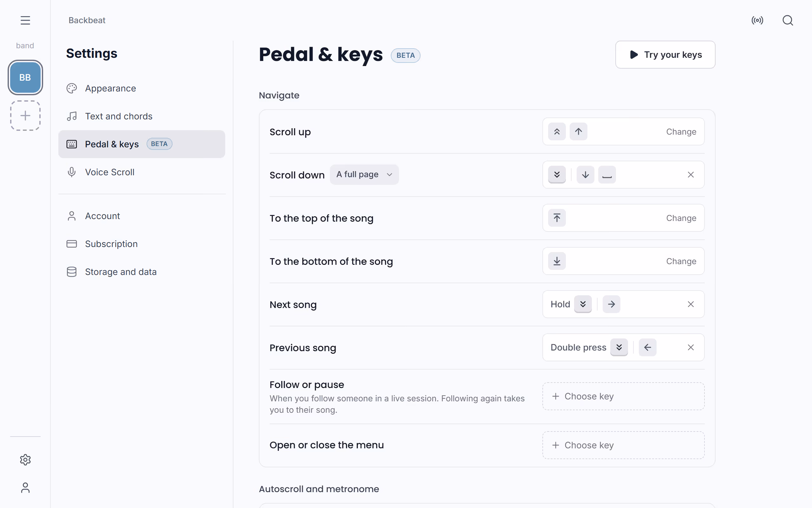
Task: Open profile via bottom user icon
Action: (25, 487)
